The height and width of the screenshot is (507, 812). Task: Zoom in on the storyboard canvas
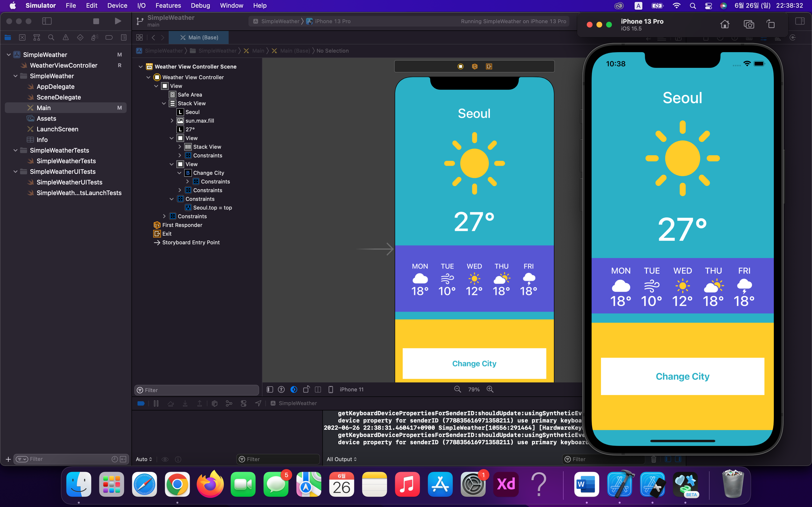490,389
